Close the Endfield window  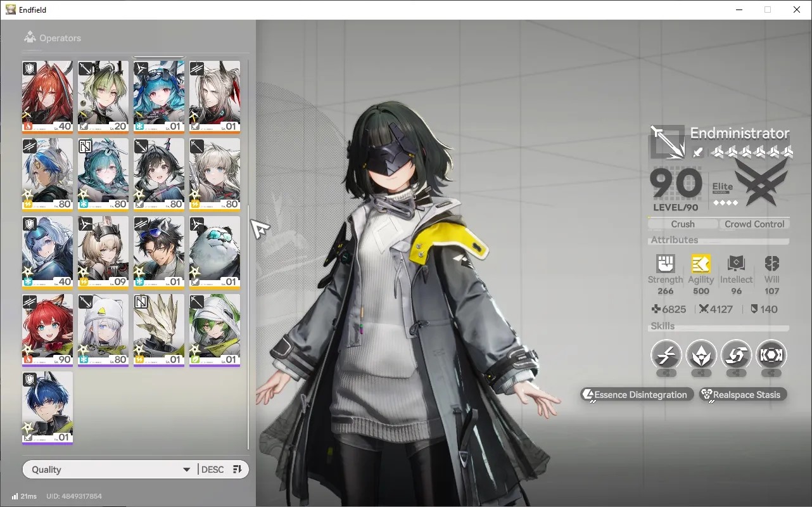click(x=797, y=10)
